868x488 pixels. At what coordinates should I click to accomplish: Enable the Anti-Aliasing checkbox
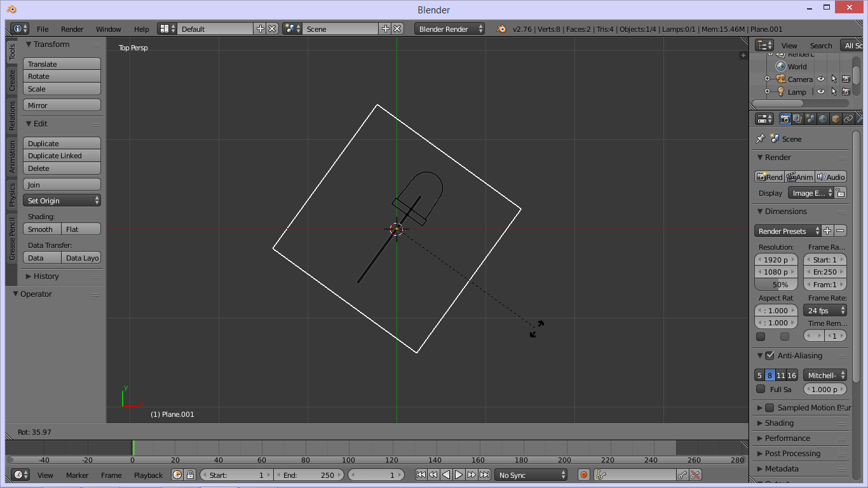(770, 356)
